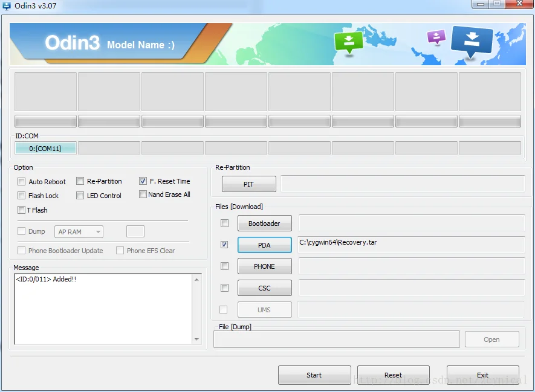
Task: Open the AP RAM dump dropdown
Action: pos(79,232)
